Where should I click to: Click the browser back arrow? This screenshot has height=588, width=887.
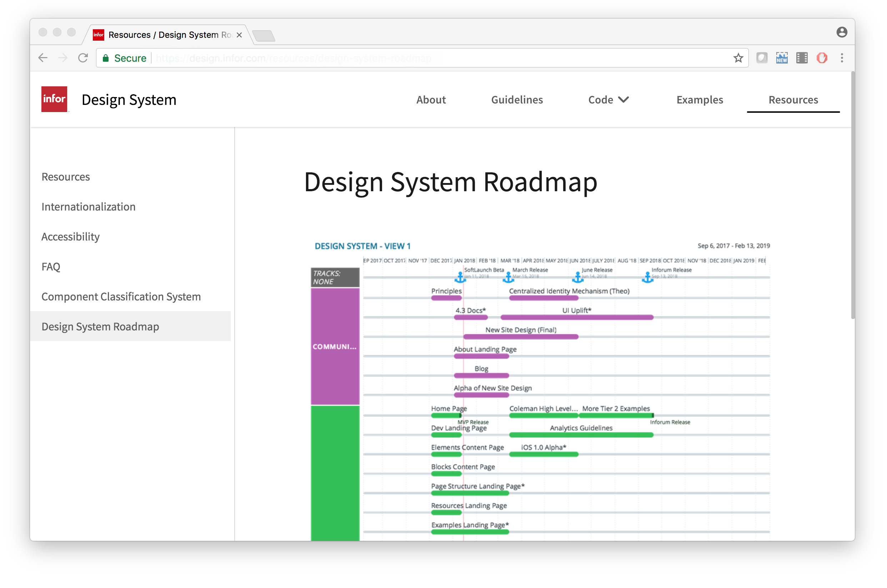(43, 58)
